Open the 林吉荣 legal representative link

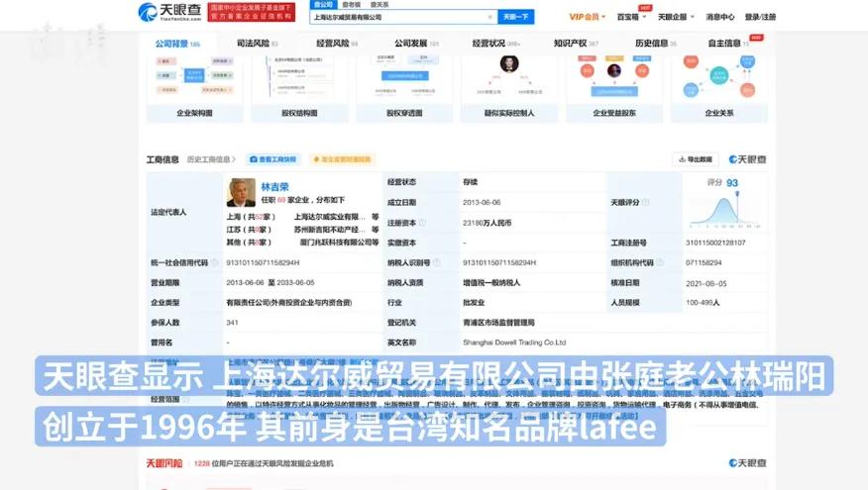coord(274,187)
